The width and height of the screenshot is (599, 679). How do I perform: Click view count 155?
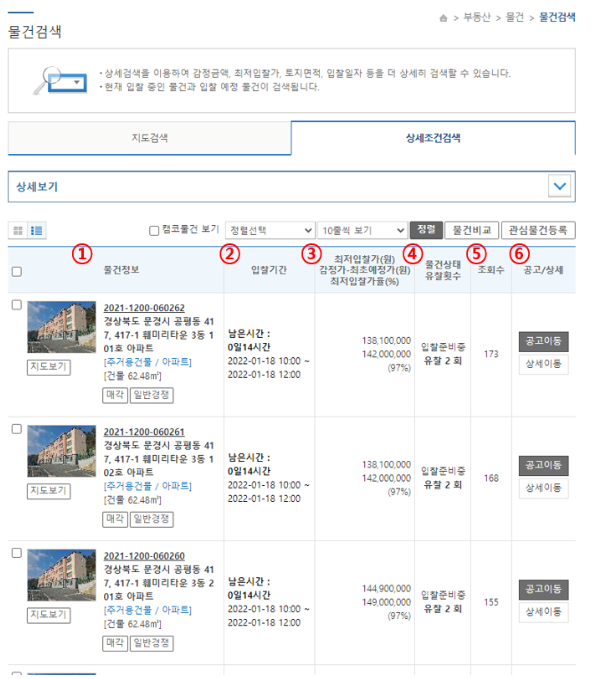(491, 602)
